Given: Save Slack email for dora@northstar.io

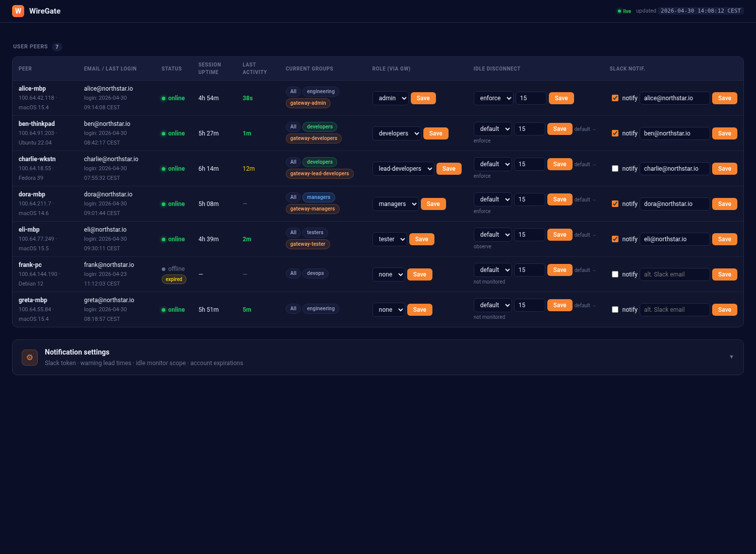Looking at the screenshot, I should click(x=724, y=204).
